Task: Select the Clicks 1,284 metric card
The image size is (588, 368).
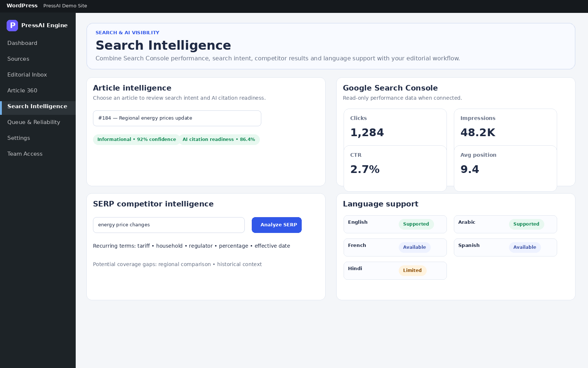Action: point(395,127)
